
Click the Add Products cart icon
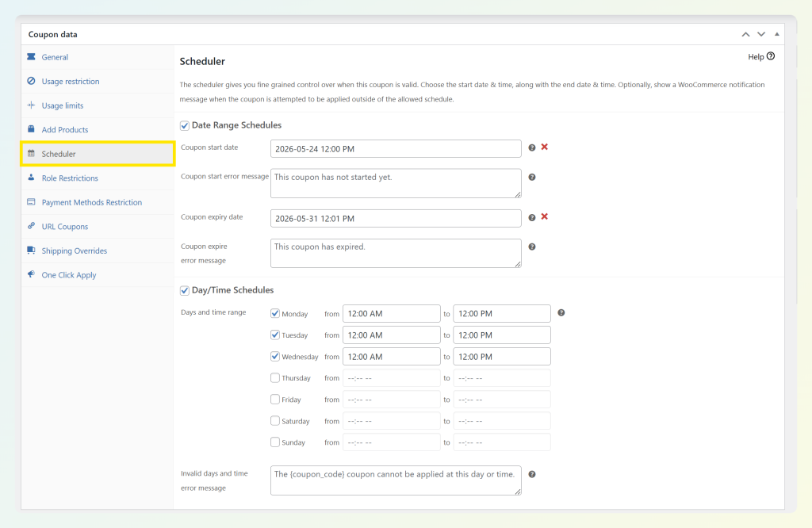[x=32, y=129]
